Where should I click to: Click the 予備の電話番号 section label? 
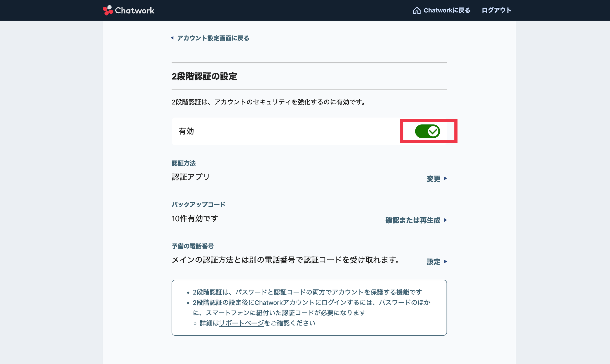[x=193, y=246]
